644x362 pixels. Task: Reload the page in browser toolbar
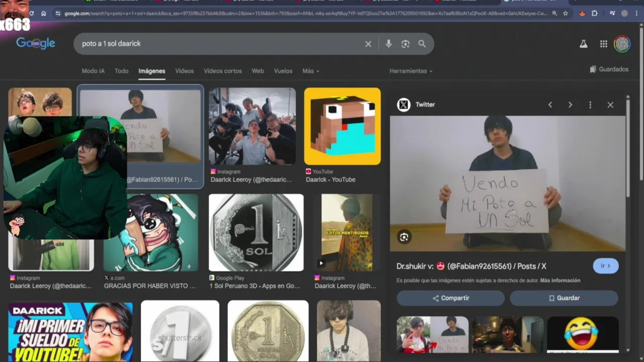(x=32, y=14)
